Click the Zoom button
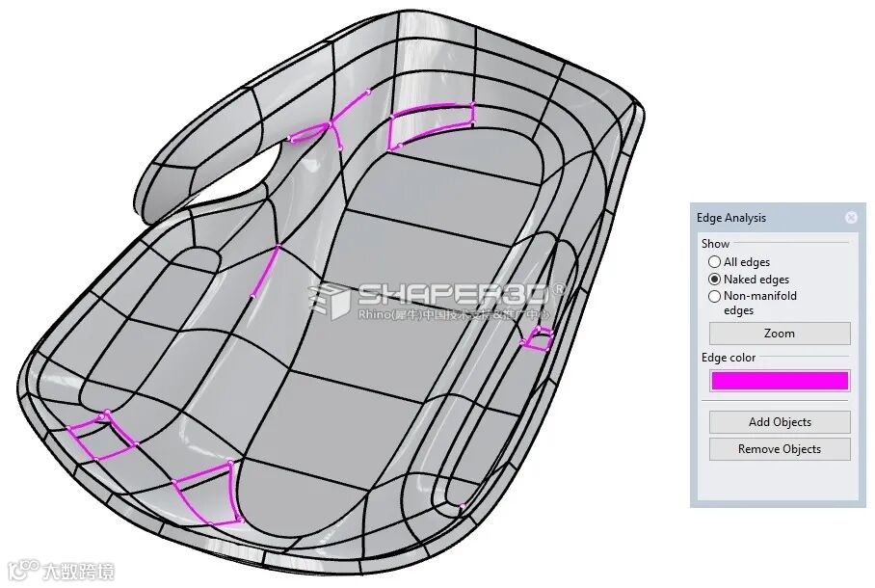This screenshot has height=588, width=875. click(780, 334)
